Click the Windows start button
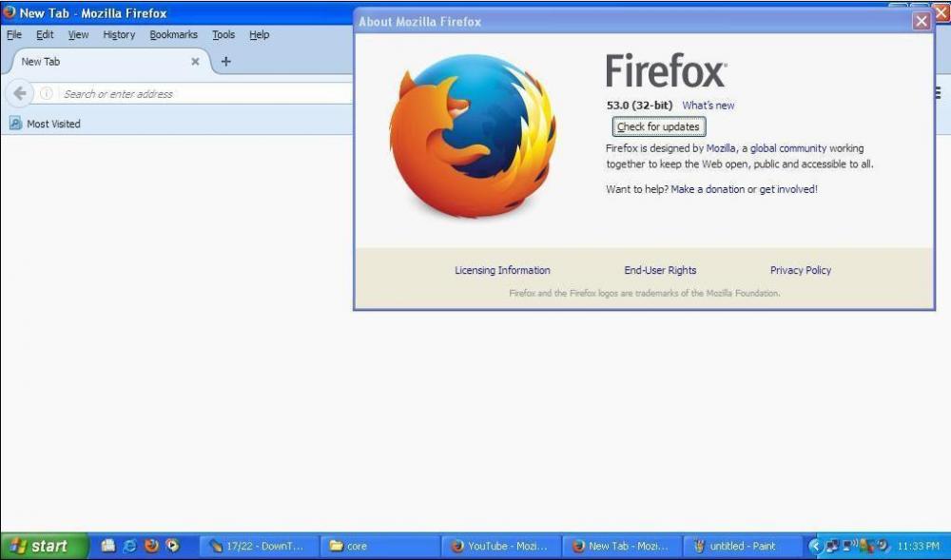951x560 pixels. pos(44,546)
